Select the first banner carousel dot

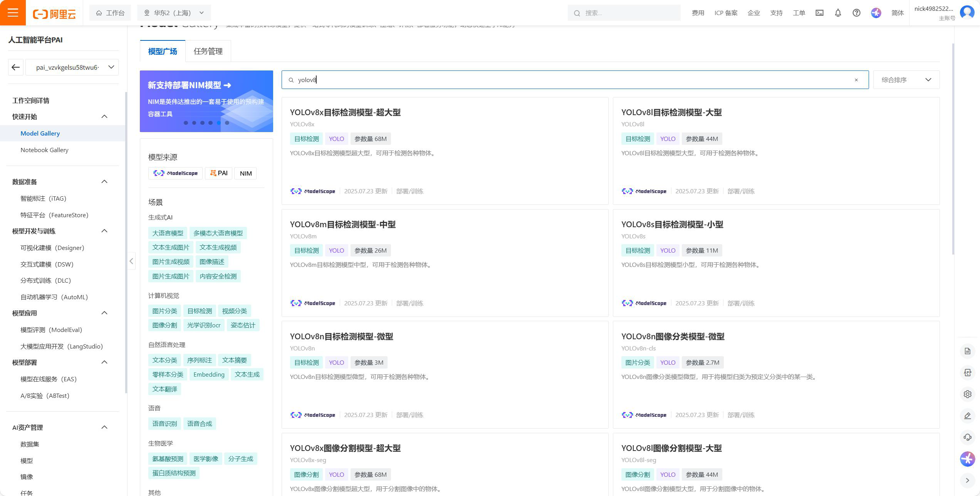point(186,123)
